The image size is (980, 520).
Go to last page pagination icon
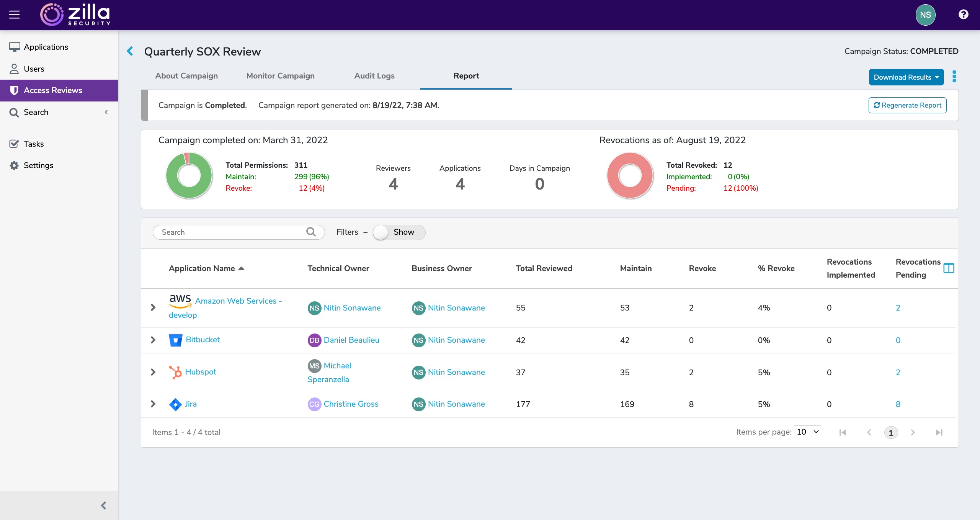[x=939, y=432]
